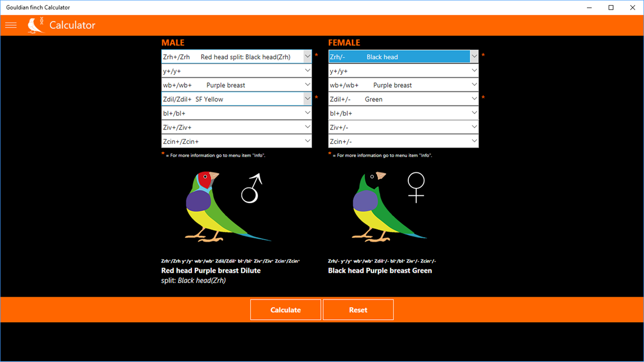Open the male SF Yellow body color dropdown

tap(236, 99)
